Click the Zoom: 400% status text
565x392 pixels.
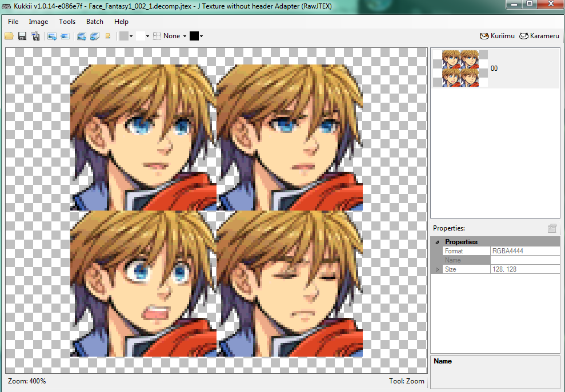coord(27,381)
